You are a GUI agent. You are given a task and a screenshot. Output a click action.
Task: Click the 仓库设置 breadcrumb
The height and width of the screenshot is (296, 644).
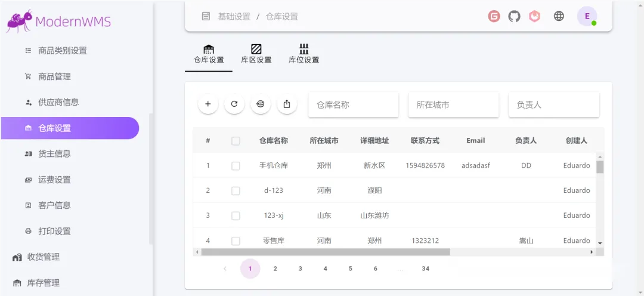coord(281,17)
